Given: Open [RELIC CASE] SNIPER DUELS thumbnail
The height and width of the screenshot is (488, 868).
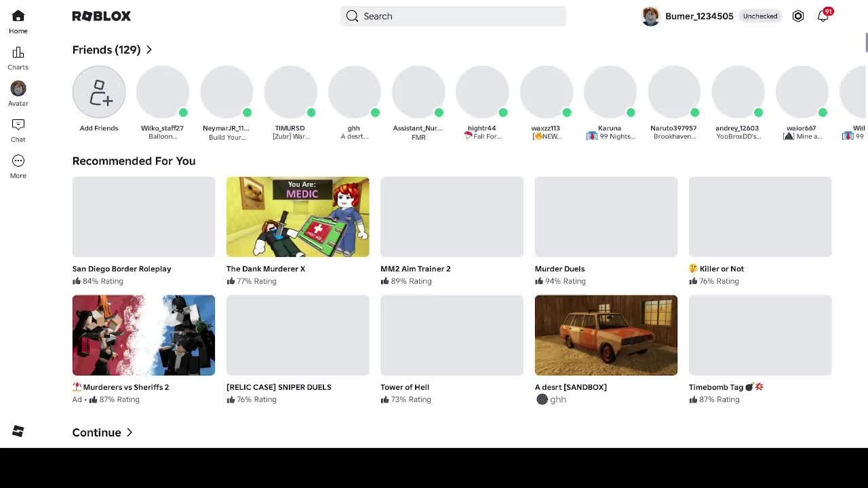Looking at the screenshot, I should pos(298,335).
